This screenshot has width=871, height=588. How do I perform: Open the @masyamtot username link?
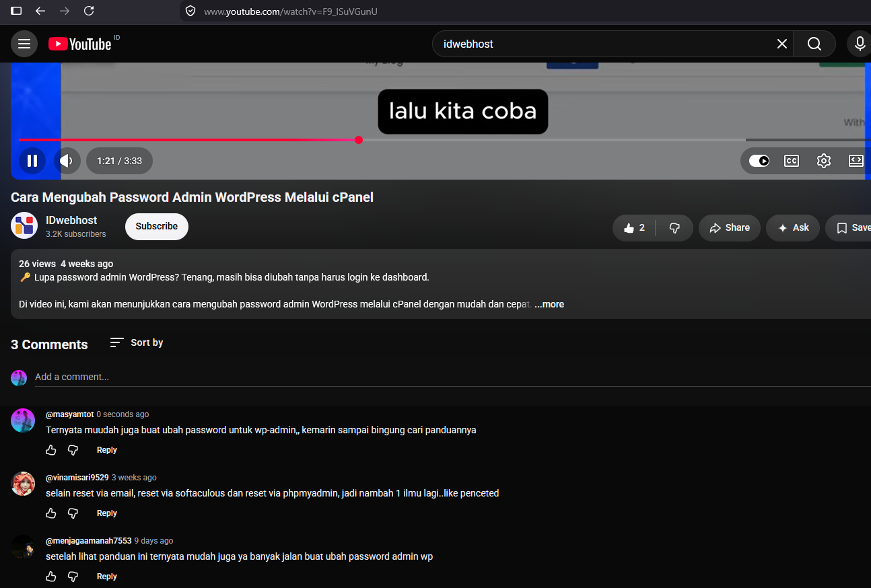pyautogui.click(x=69, y=414)
